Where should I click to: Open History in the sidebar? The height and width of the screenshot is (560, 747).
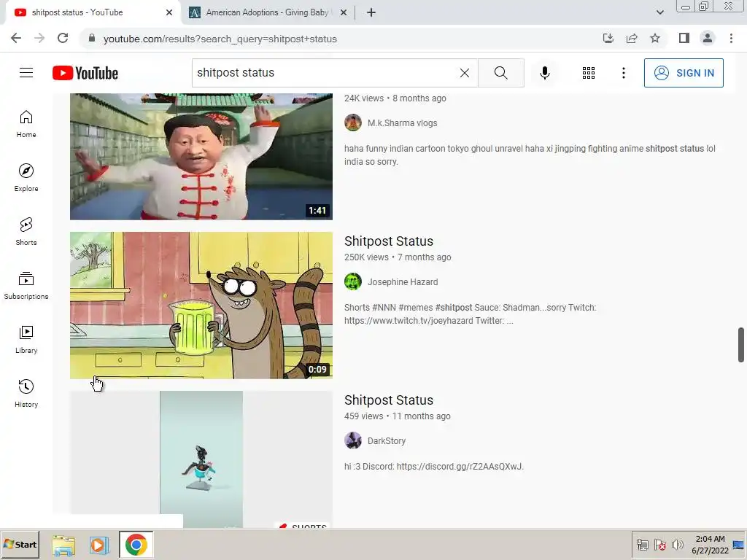click(x=26, y=393)
